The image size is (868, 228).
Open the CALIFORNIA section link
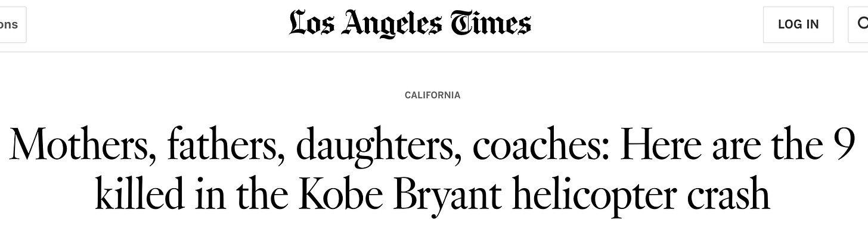433,95
